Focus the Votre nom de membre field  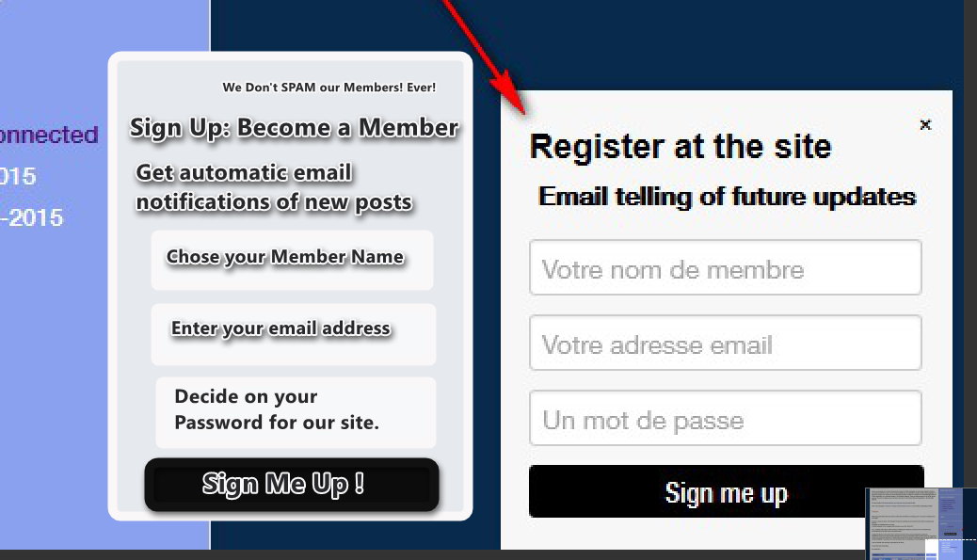pos(726,267)
